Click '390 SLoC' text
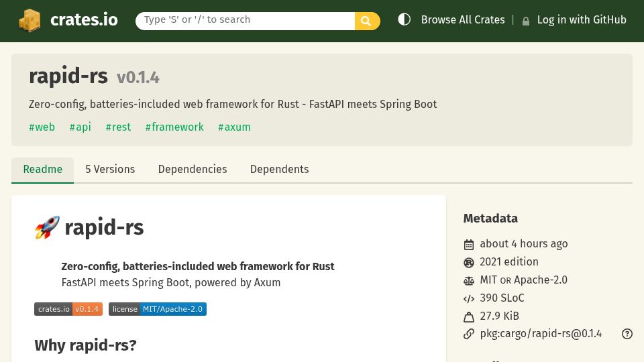Image resolution: width=644 pixels, height=362 pixels. coord(502,298)
